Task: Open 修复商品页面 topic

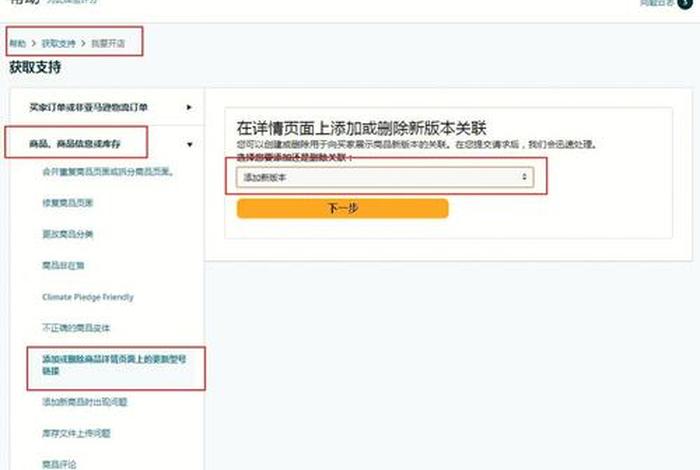Action: click(x=67, y=203)
